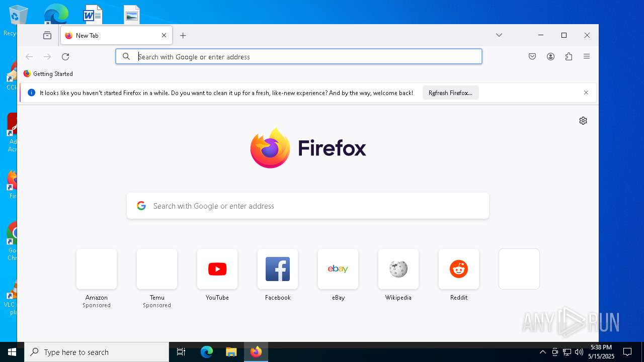Click the address bar search field

(x=299, y=56)
